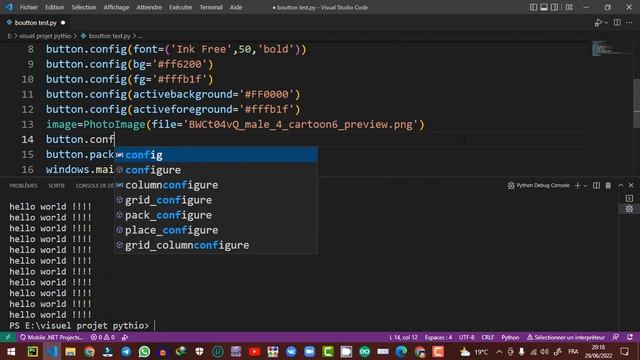Image resolution: width=640 pixels, height=360 pixels.
Task: Close the terminal panel
Action: (631, 185)
